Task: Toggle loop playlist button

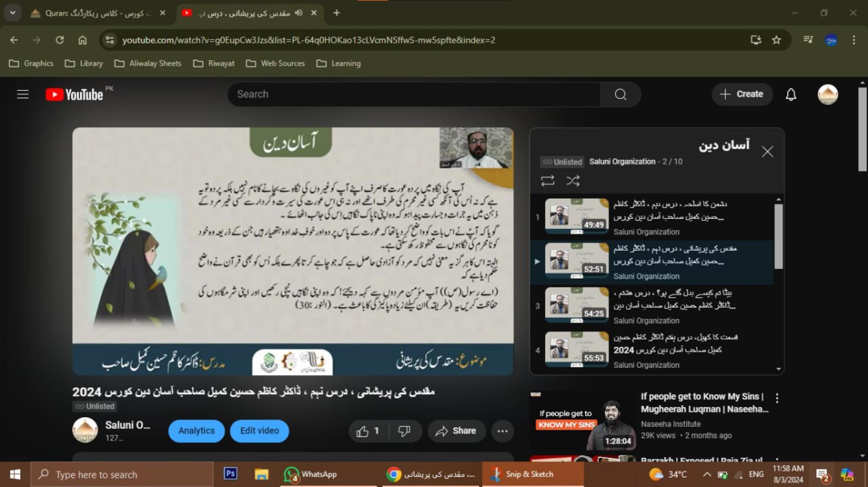Action: 547,180
